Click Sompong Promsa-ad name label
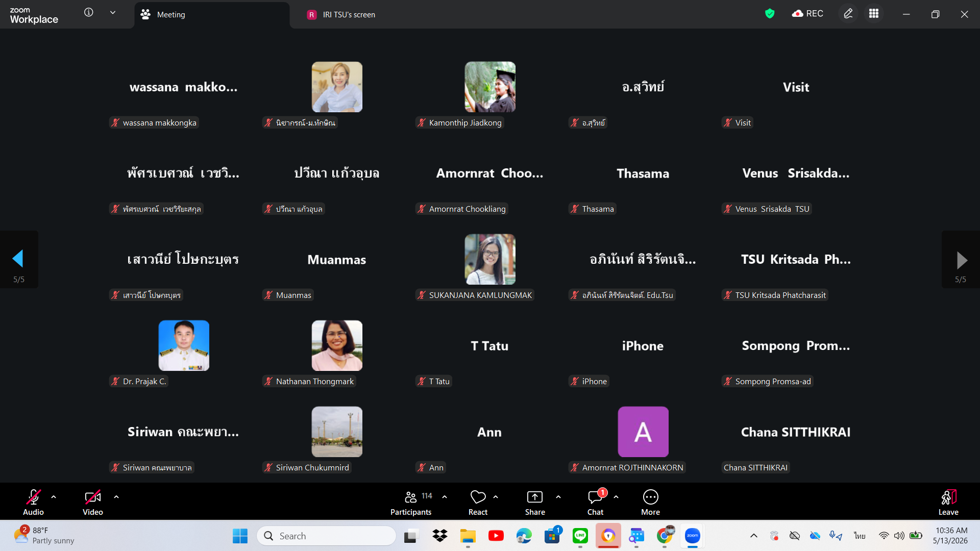Viewport: 980px width, 551px height. tap(767, 381)
